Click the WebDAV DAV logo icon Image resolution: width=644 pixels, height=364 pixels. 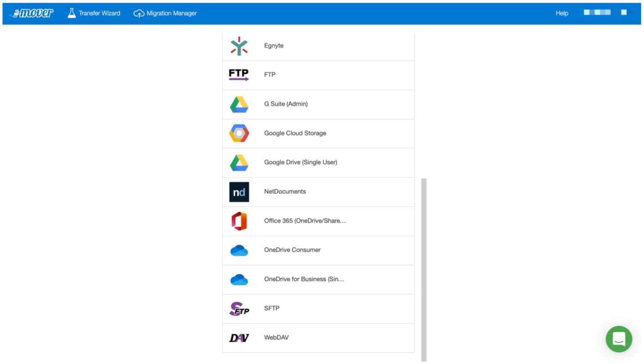click(x=239, y=338)
